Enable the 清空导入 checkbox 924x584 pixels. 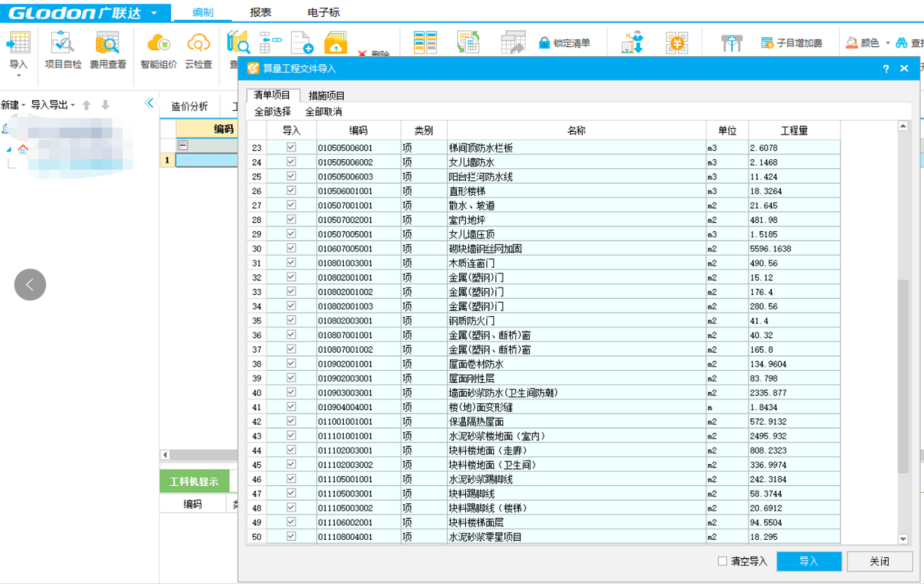723,562
